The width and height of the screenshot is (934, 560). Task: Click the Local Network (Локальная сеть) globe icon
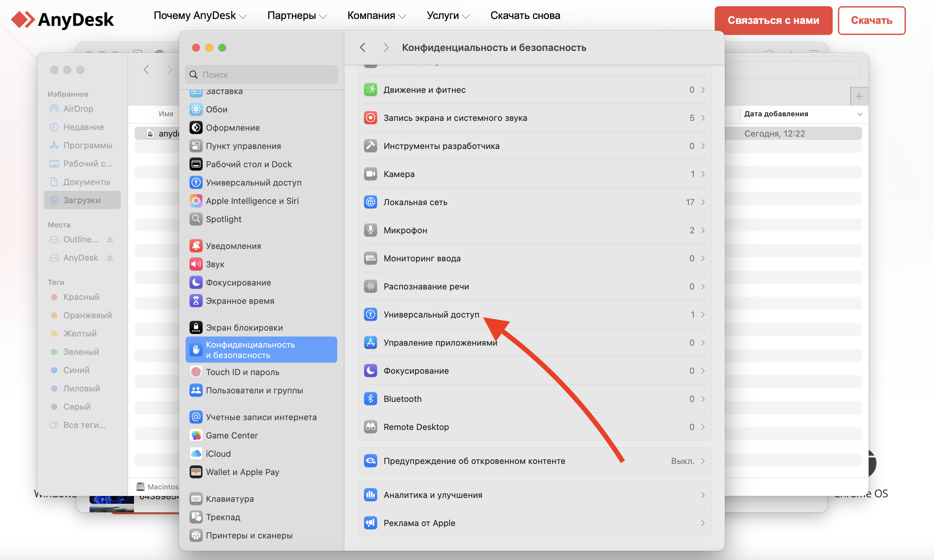pyautogui.click(x=370, y=202)
